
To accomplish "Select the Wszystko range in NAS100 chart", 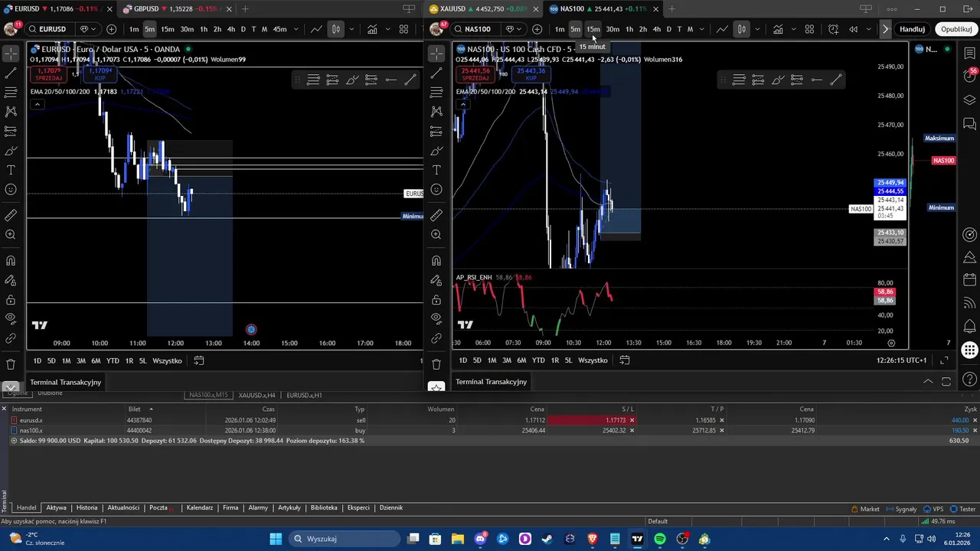I will [593, 360].
